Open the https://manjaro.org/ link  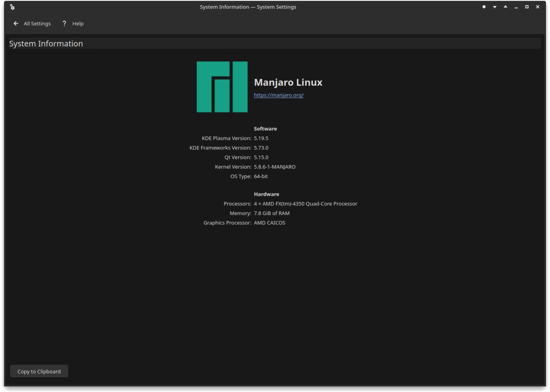point(279,95)
